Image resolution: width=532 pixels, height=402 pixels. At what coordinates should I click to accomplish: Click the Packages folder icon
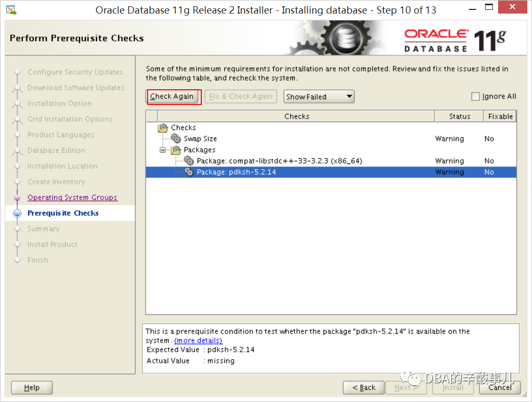coord(176,150)
